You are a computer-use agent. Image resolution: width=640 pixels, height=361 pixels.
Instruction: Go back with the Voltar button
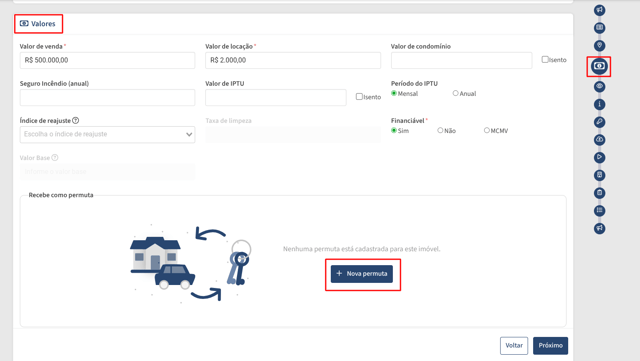coord(514,345)
